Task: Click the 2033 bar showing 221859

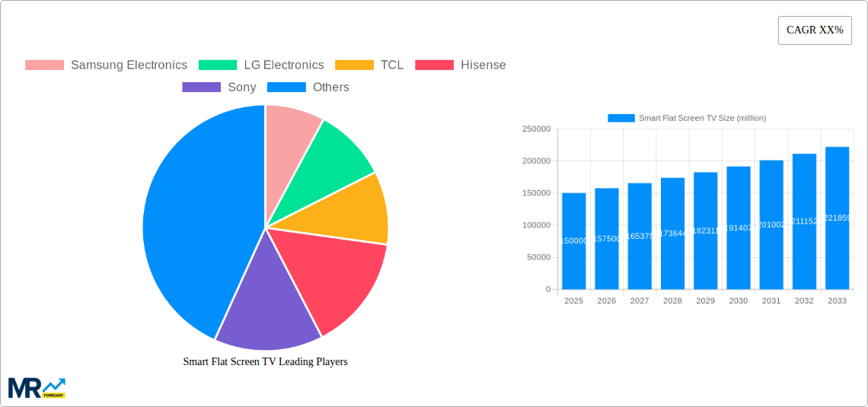Action: point(837,218)
